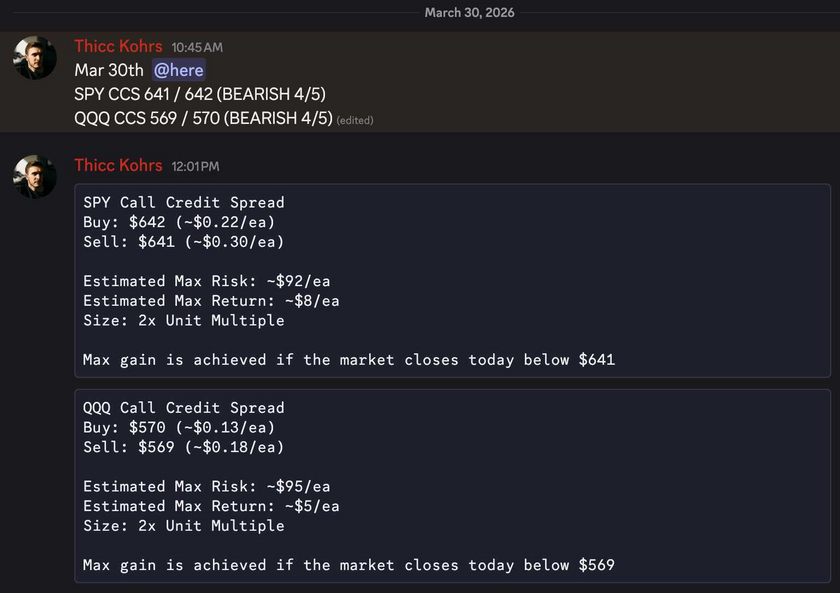Click the avatar beside the 10:45 AM message
The height and width of the screenshot is (593, 840).
coord(35,57)
